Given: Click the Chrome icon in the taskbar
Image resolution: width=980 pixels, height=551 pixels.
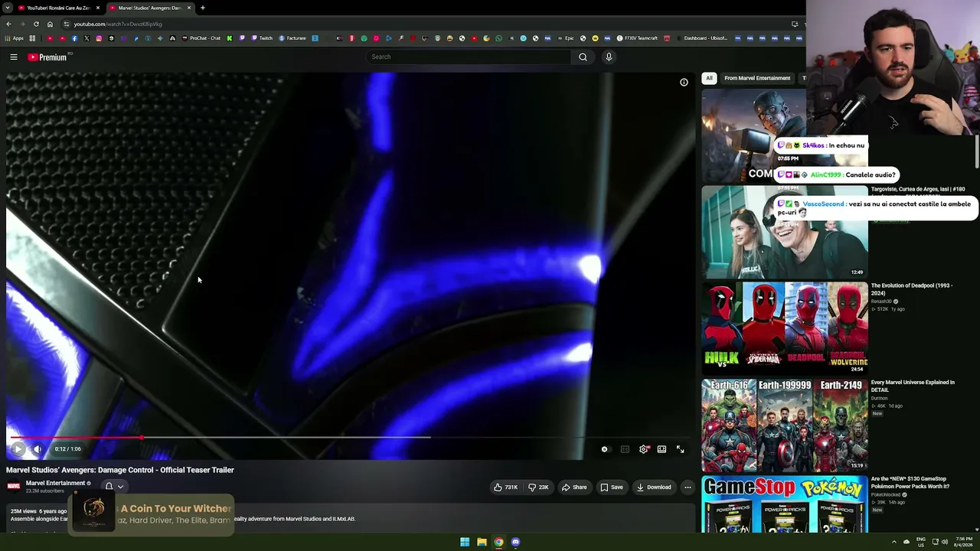Looking at the screenshot, I should tap(498, 542).
